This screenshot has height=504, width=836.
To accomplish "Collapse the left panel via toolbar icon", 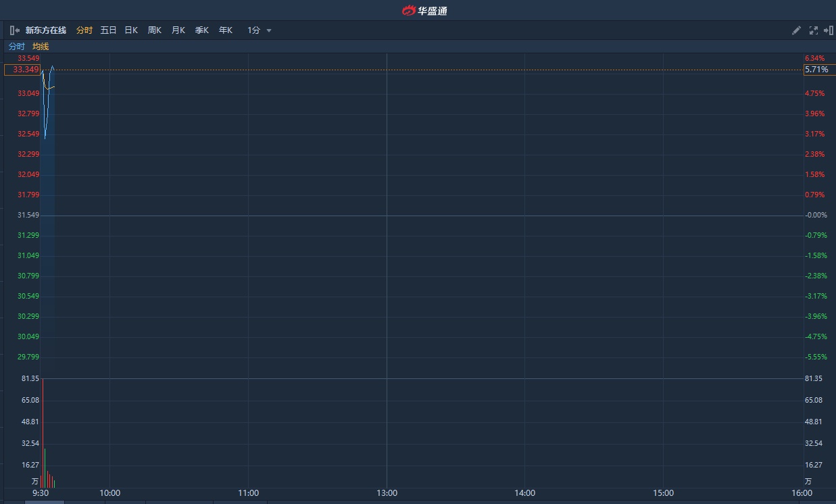I will click(x=14, y=30).
